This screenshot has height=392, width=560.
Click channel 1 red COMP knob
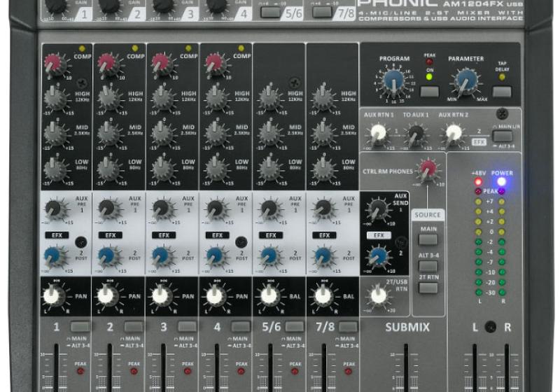54,64
